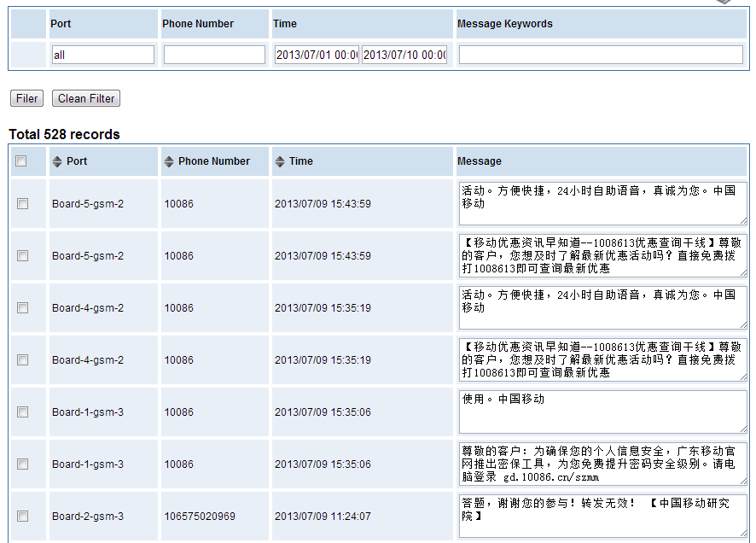
Task: Select the Board-4-gsm-2 row mentioning 1008613
Action: click(23, 360)
